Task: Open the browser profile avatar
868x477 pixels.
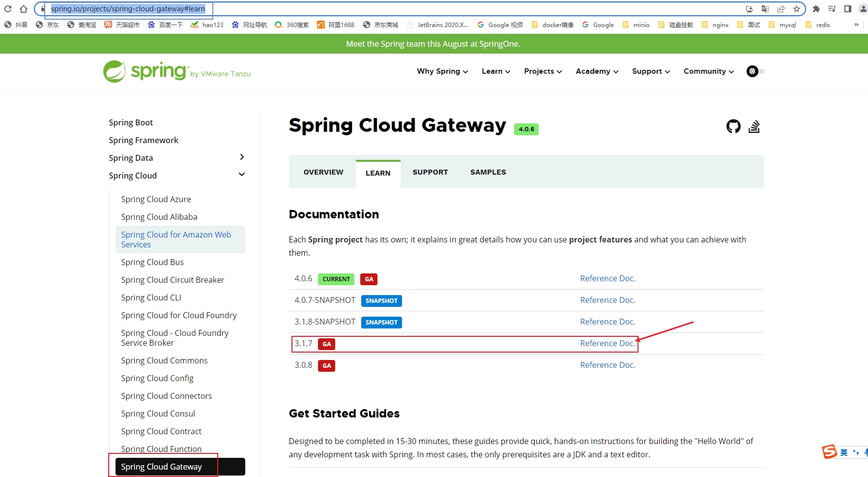Action: [x=863, y=9]
